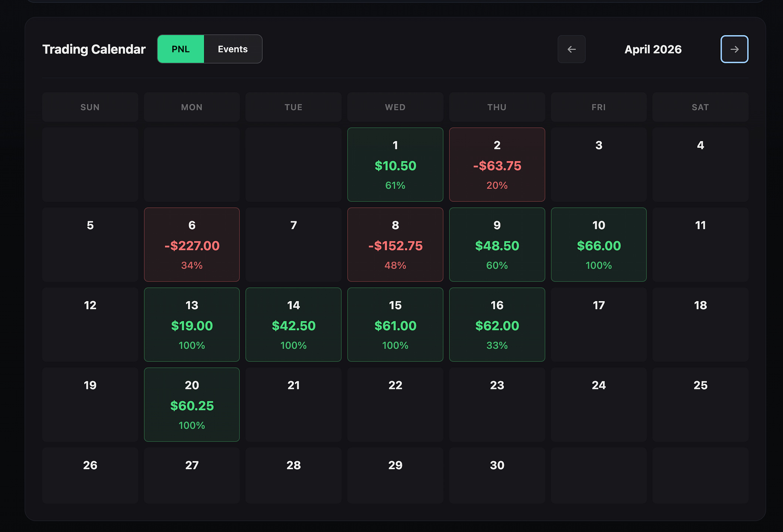Screen dimensions: 783x532
Task: Select April 14 profit $42.50
Action: click(294, 325)
